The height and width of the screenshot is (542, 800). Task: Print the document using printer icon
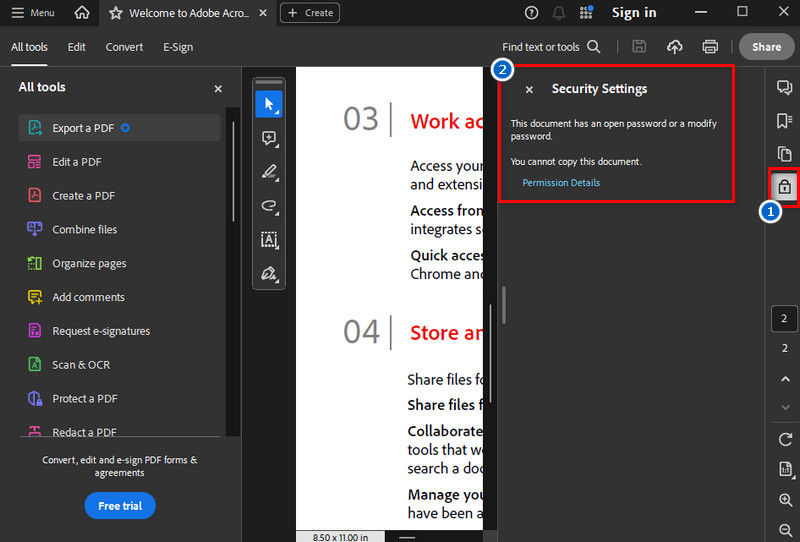(710, 47)
